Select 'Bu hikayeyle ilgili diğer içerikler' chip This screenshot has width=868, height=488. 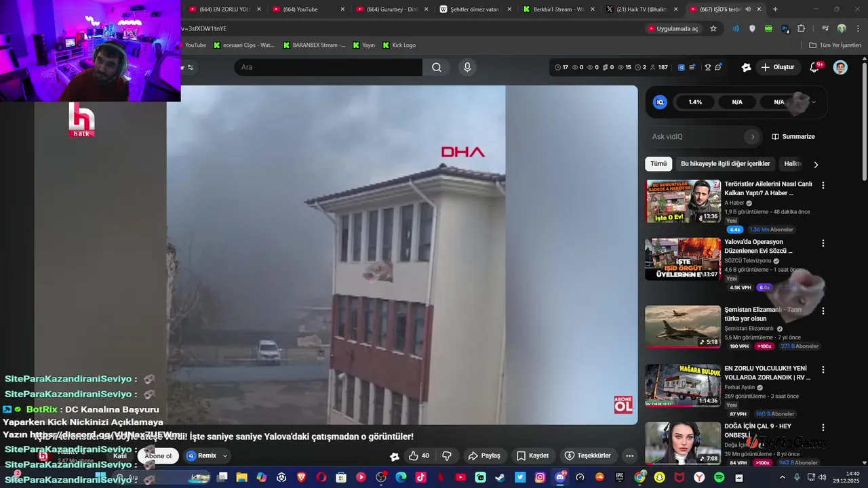(726, 164)
